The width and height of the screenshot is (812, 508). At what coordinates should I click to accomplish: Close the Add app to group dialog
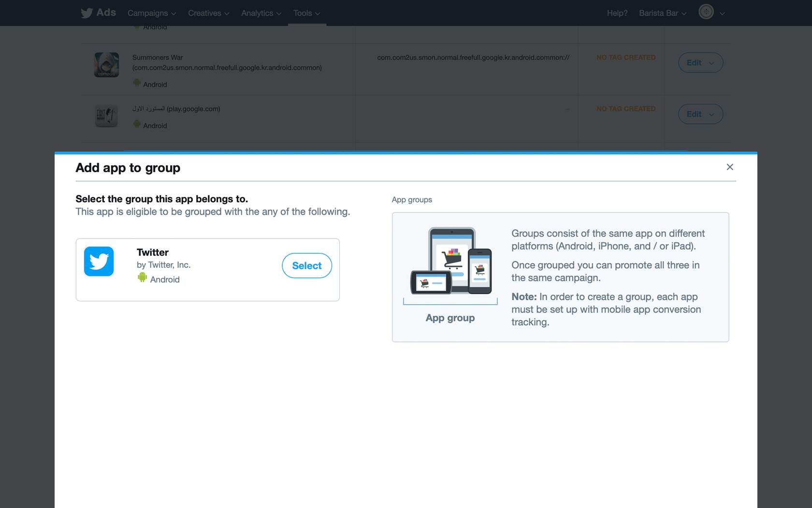click(730, 167)
